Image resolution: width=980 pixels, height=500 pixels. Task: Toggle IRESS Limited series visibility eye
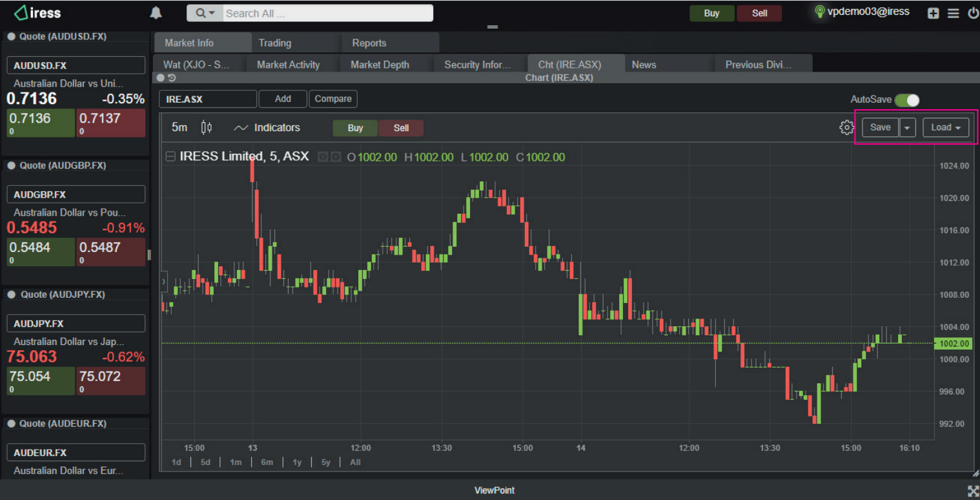(323, 157)
